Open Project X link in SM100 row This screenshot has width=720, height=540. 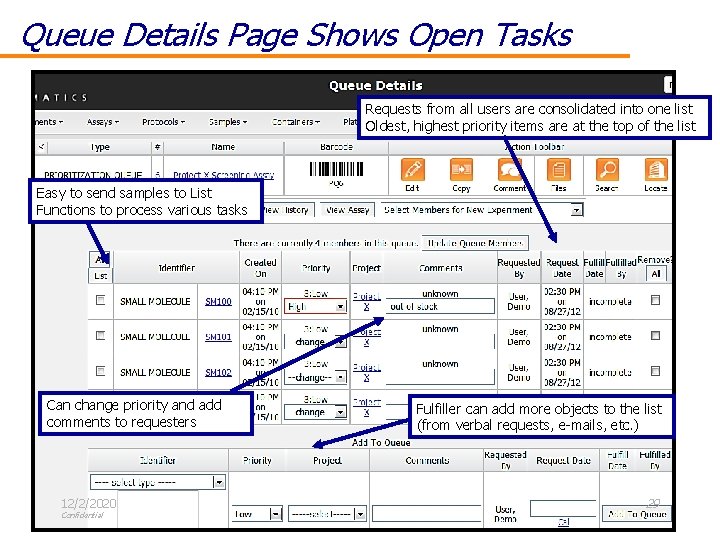tap(366, 301)
